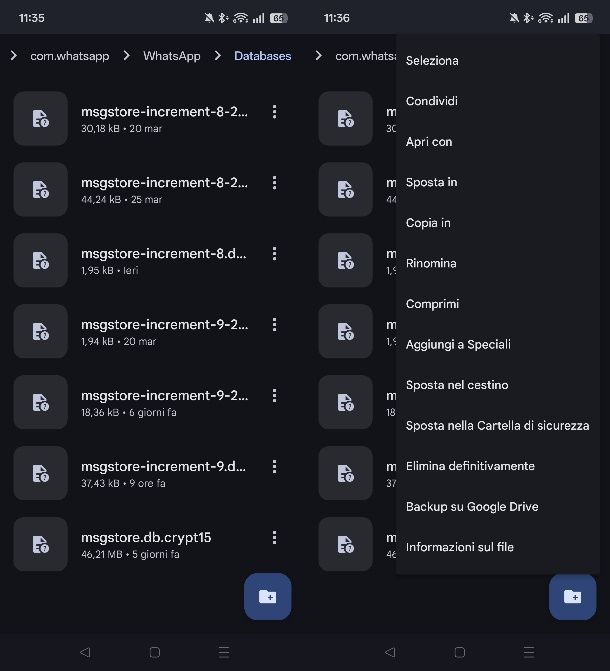
Task: Tap home navigation square on the 11:35 screen
Action: pyautogui.click(x=155, y=652)
